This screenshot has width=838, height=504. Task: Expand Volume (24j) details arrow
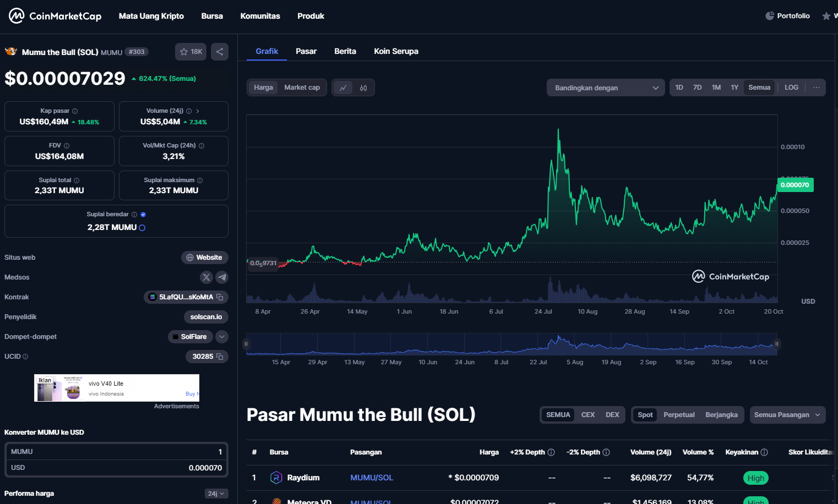[x=198, y=111]
